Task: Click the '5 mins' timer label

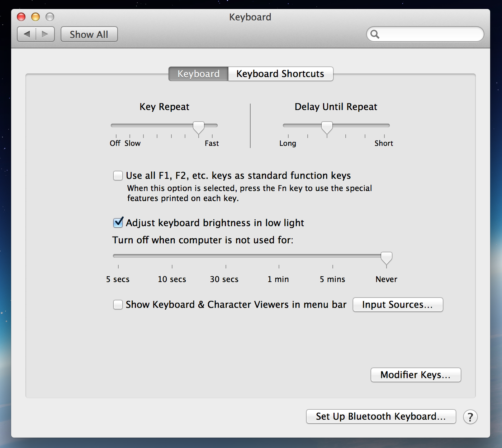Action: coord(333,279)
